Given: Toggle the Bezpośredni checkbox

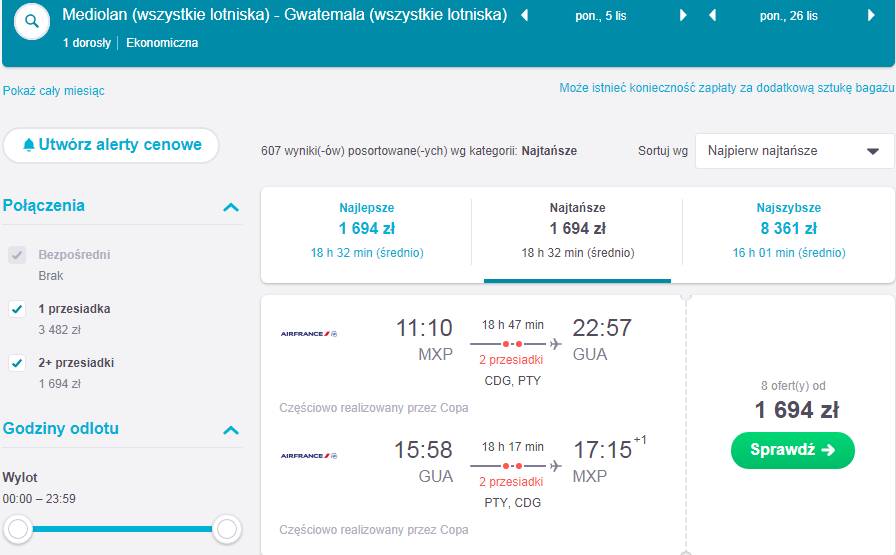Looking at the screenshot, I should (x=17, y=255).
